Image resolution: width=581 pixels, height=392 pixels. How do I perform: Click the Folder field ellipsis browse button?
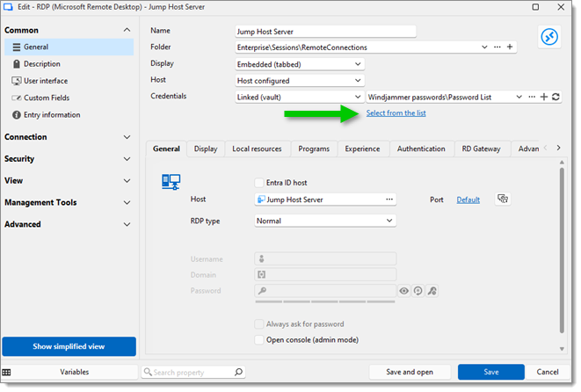point(497,47)
